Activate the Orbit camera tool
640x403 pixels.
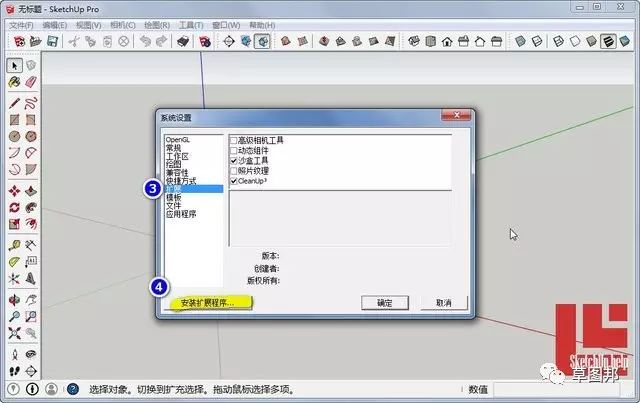pos(15,300)
